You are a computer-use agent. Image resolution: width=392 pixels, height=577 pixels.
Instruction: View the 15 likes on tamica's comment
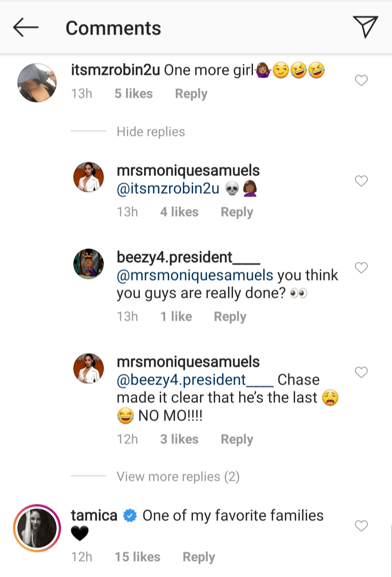[137, 557]
